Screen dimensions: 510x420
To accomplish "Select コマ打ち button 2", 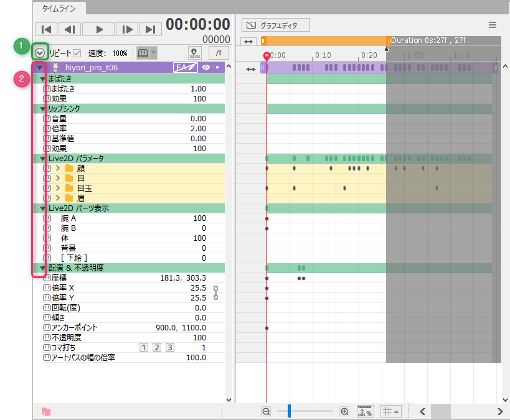I will [x=157, y=347].
